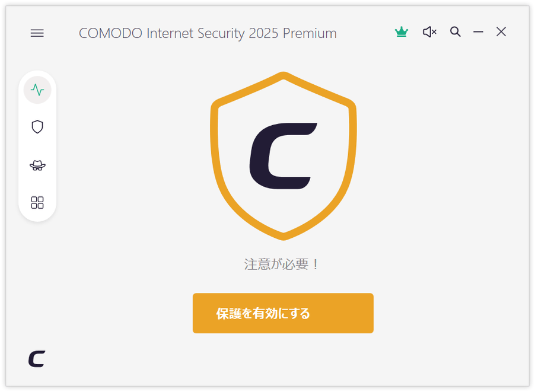The image size is (535, 392).
Task: Close the COMODO Internet Security window
Action: click(x=501, y=32)
